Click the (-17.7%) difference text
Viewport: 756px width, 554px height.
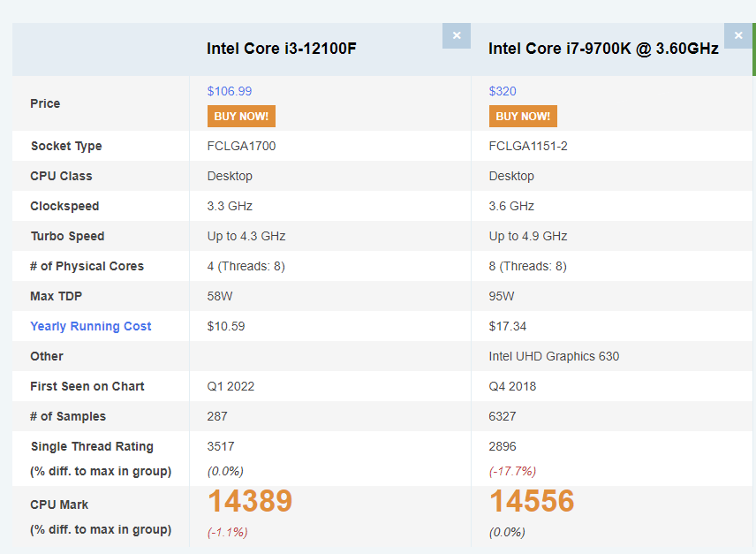[x=512, y=471]
